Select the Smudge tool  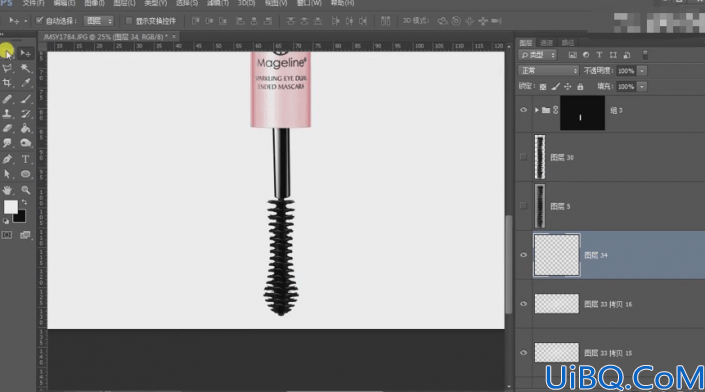(7, 143)
